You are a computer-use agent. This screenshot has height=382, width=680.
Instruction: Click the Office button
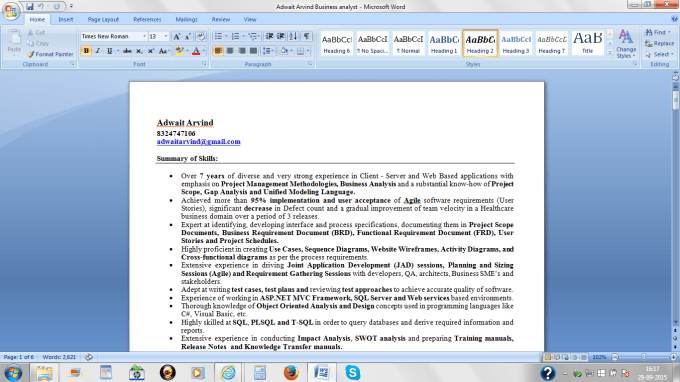pos(11,10)
